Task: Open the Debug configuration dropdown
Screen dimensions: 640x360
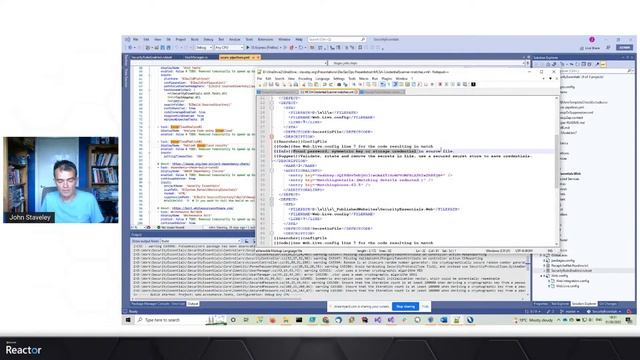Action: 204,48
